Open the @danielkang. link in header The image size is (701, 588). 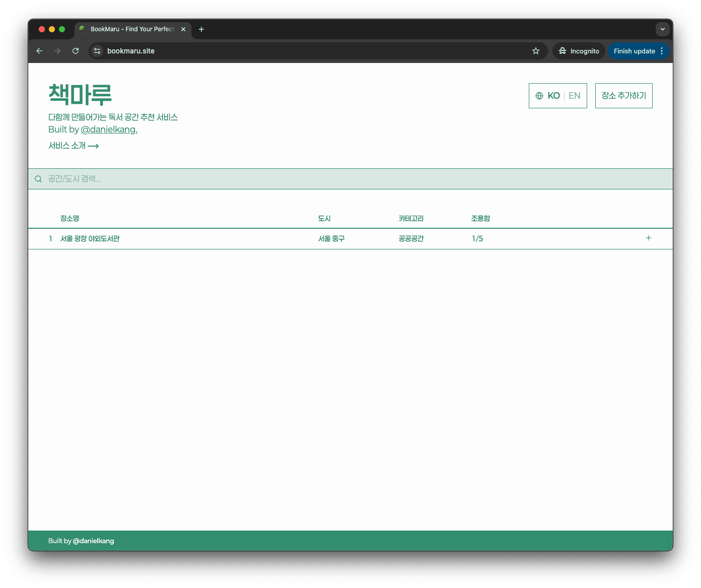click(x=109, y=129)
